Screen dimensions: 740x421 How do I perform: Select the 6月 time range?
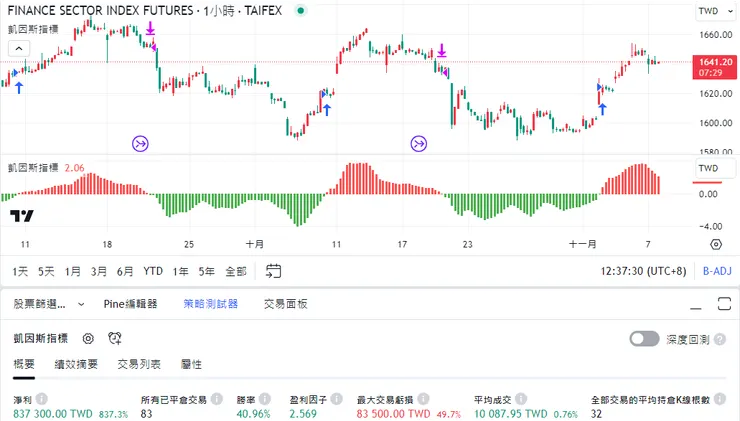click(x=125, y=271)
